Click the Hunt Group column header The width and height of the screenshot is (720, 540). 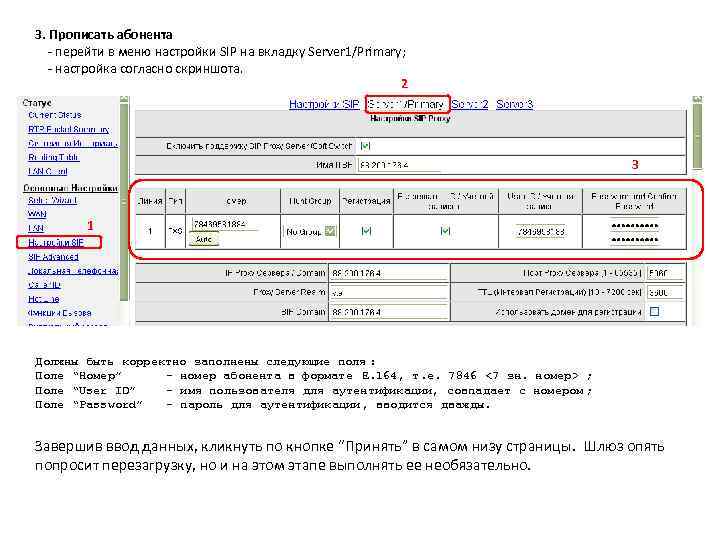pos(310,201)
